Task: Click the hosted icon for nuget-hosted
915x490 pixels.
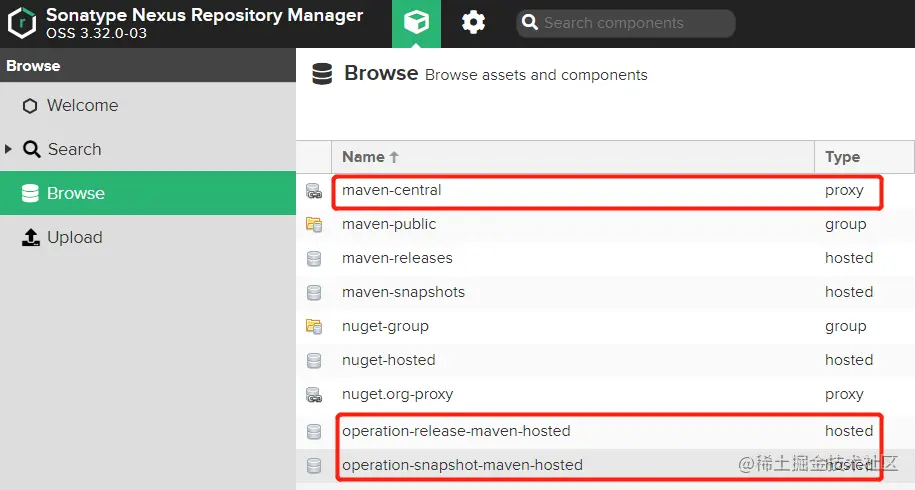Action: coord(314,360)
